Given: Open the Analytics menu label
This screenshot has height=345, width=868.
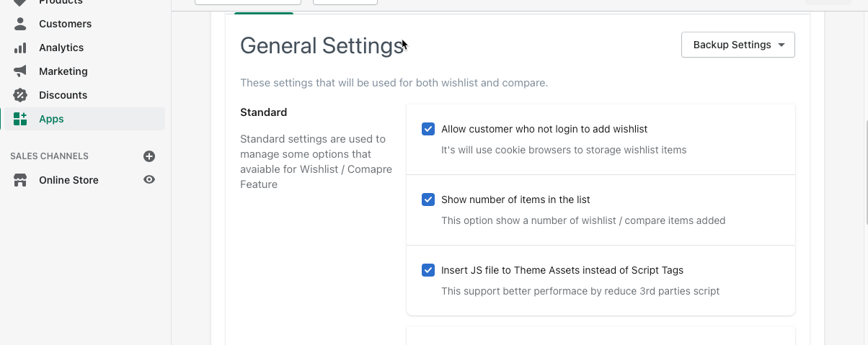Looking at the screenshot, I should click(x=61, y=48).
